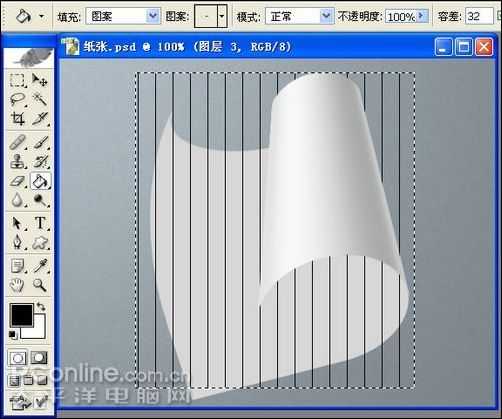Reset to default black and white colors
The image size is (502, 419).
[x=13, y=334]
